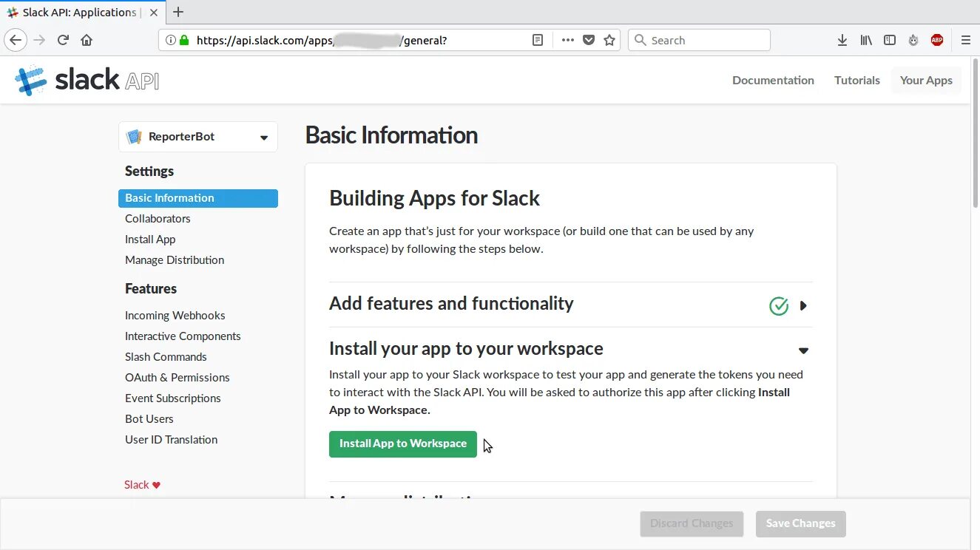The width and height of the screenshot is (980, 550).
Task: Click the green checkmark beside Add features
Action: pyautogui.click(x=779, y=305)
